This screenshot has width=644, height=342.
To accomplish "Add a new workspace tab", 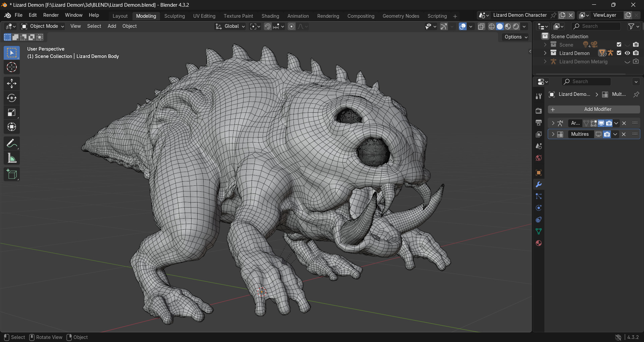I will pos(455,16).
